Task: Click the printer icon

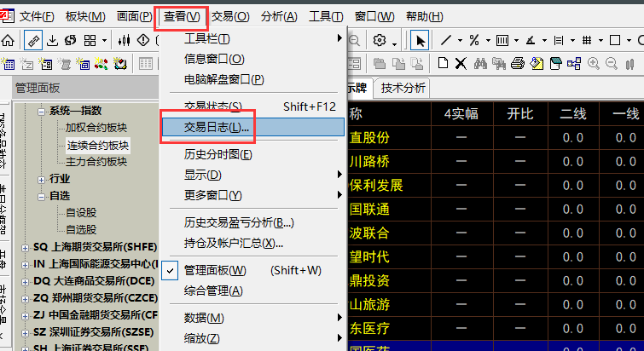Action: (518, 64)
